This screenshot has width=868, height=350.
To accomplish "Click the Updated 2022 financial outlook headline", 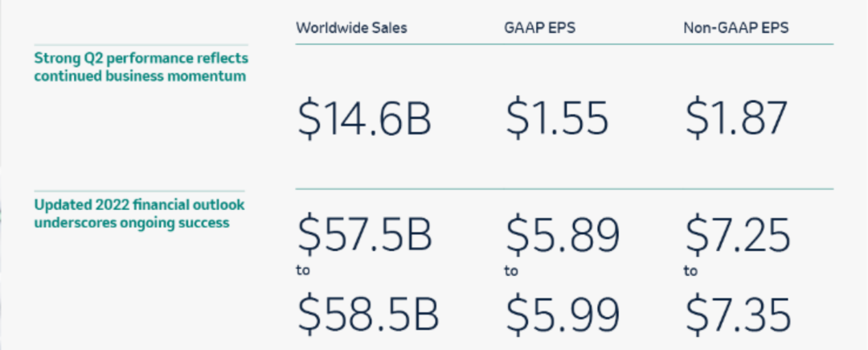I will click(141, 213).
